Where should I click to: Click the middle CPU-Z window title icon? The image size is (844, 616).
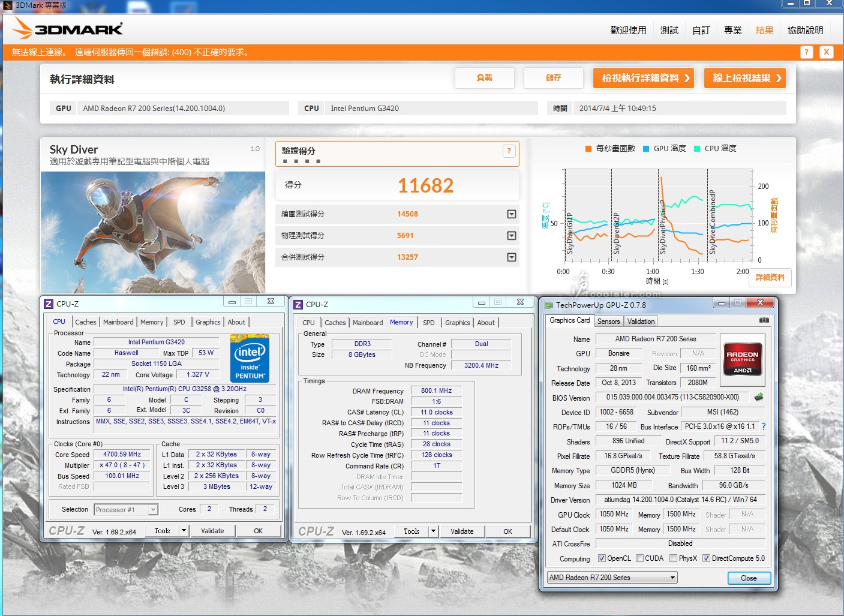[298, 304]
